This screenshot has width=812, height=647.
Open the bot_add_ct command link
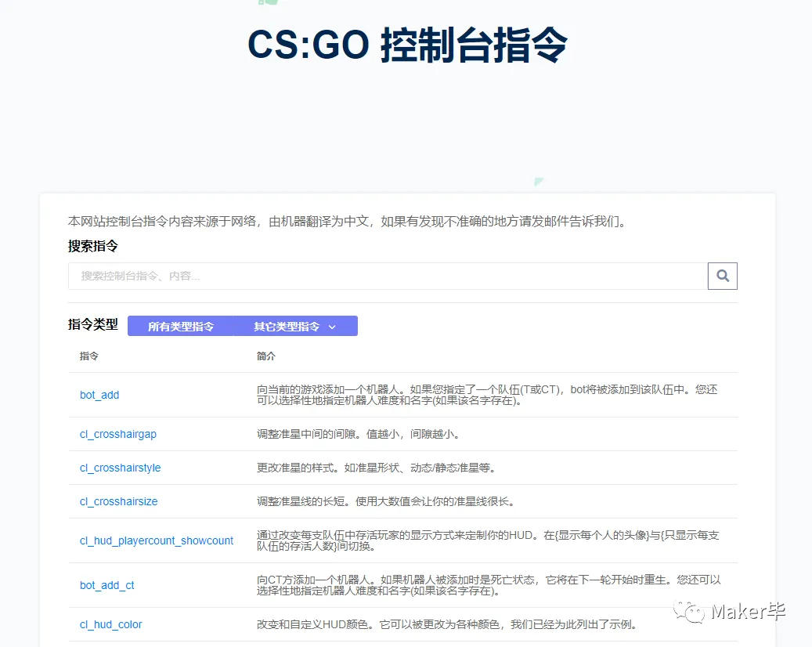point(106,585)
